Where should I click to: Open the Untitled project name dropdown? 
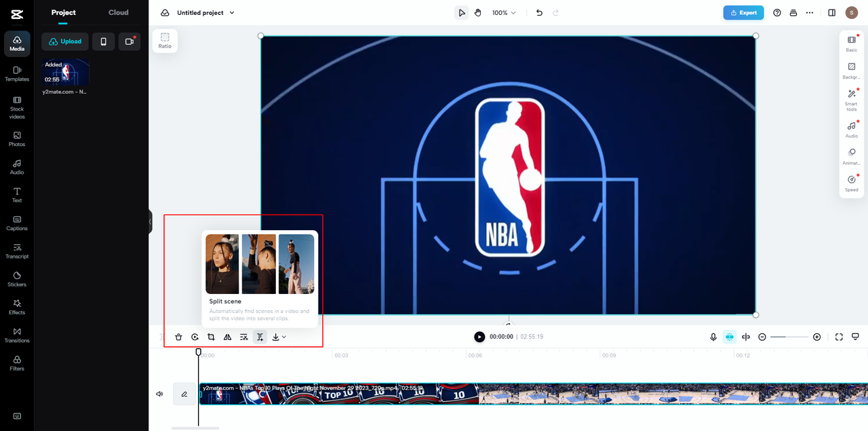pyautogui.click(x=206, y=13)
